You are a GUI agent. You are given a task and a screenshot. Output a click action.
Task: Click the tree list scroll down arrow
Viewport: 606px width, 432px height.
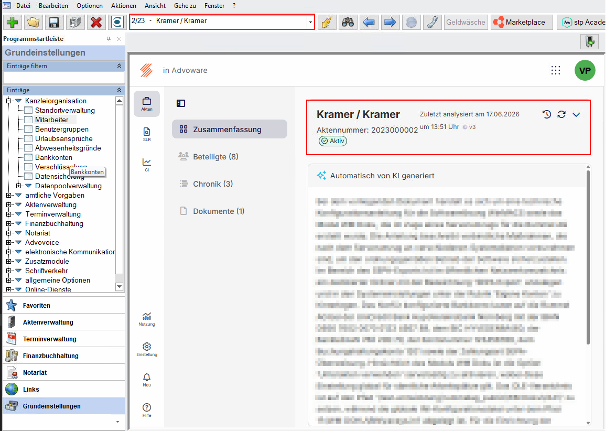[119, 287]
